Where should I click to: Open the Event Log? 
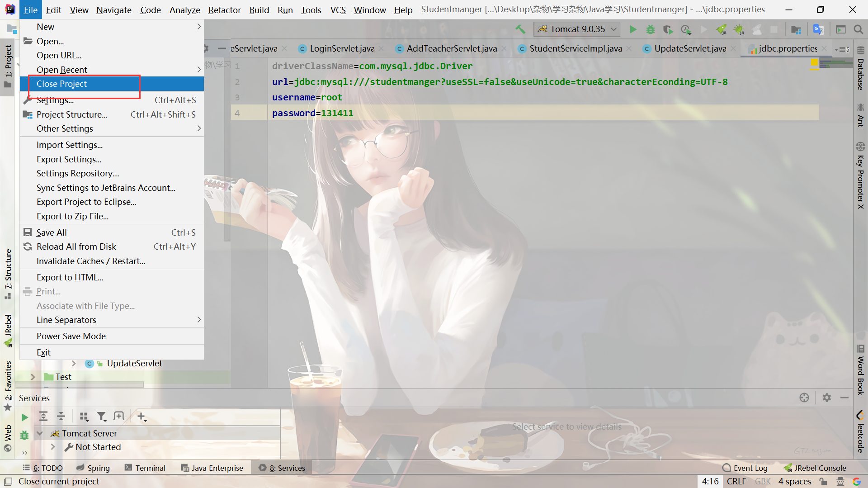click(x=745, y=468)
